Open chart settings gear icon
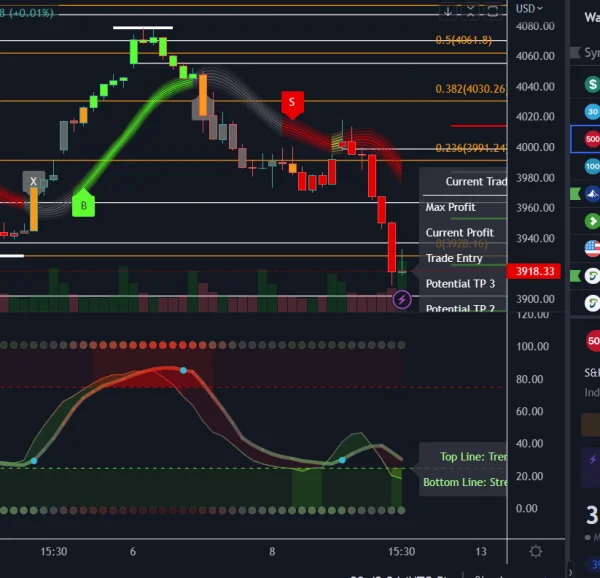The height and width of the screenshot is (578, 600). pos(536,551)
